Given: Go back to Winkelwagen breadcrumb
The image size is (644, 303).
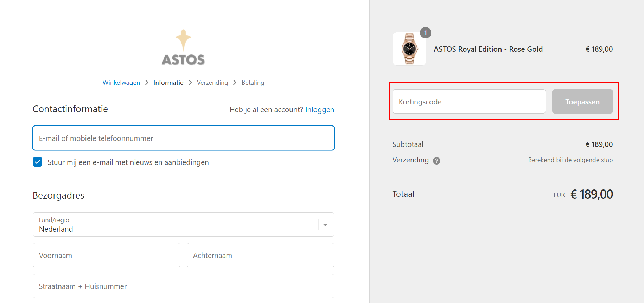Looking at the screenshot, I should pos(121,83).
